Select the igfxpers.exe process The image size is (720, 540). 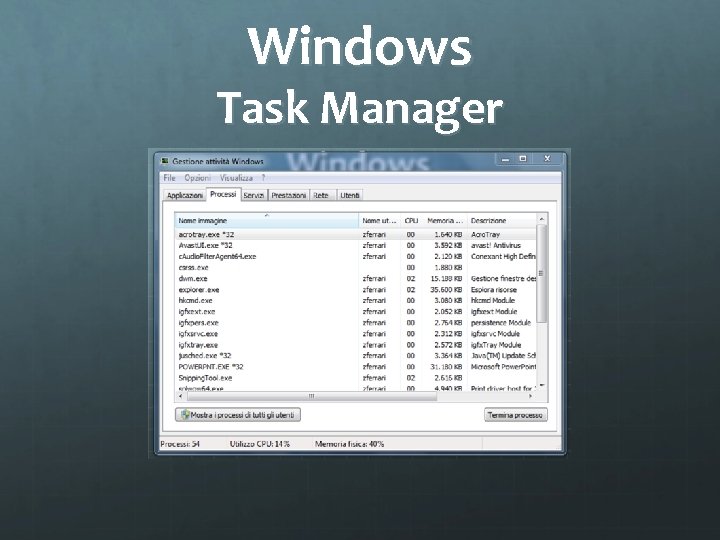355,322
